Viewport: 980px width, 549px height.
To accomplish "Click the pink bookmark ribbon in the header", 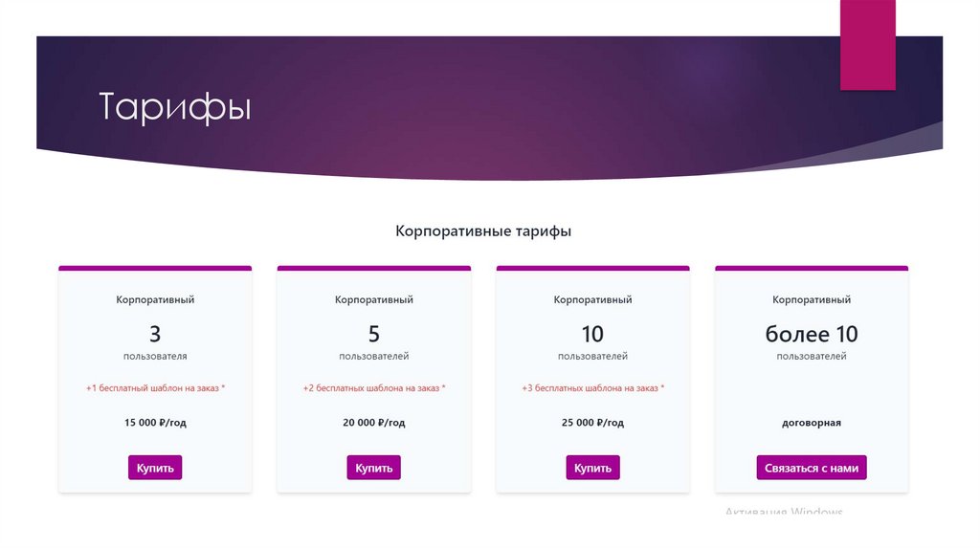I will click(867, 45).
